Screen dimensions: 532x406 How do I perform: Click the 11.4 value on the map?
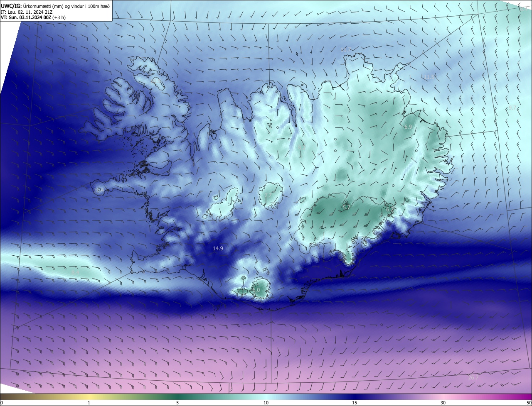(98, 190)
